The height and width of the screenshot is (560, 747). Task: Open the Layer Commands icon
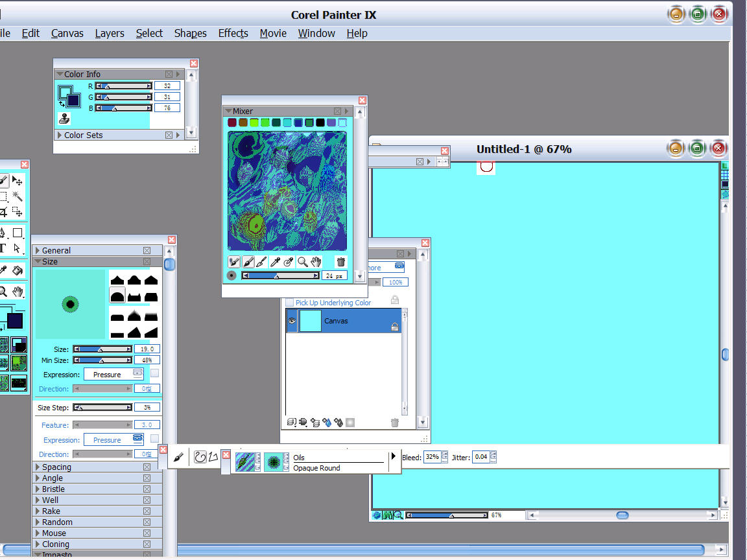pyautogui.click(x=292, y=423)
